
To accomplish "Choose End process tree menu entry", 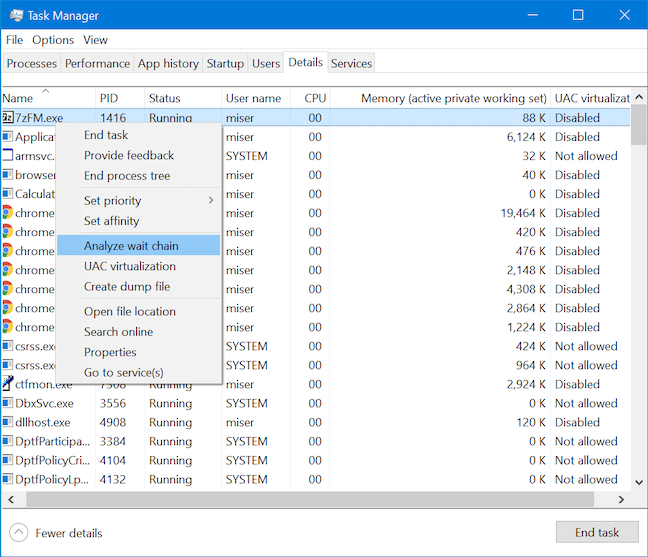I will point(127,176).
